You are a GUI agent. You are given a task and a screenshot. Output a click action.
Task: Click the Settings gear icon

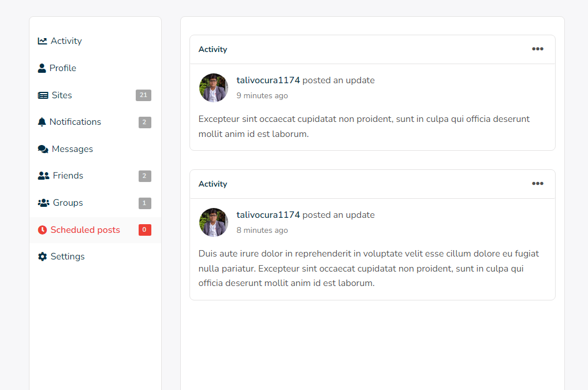[x=42, y=257]
